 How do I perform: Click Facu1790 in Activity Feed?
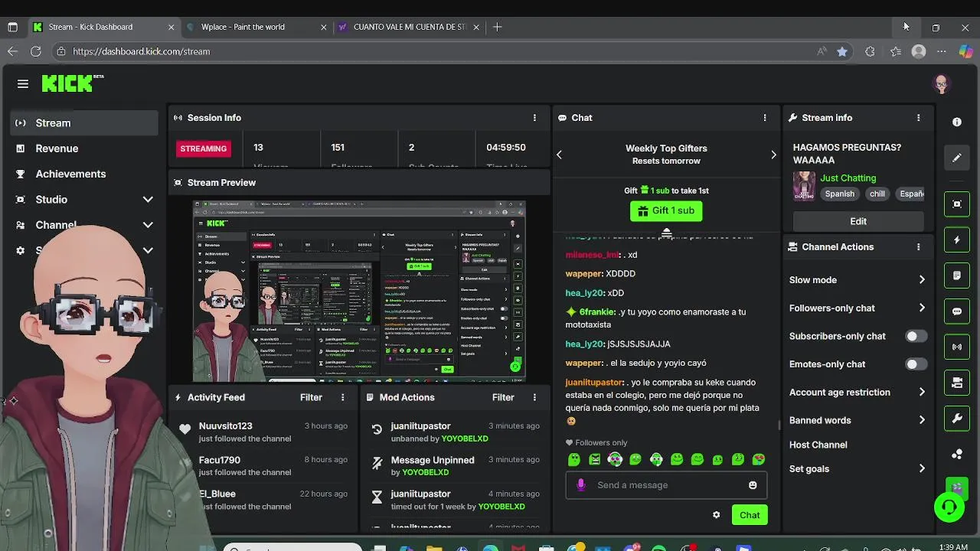point(219,460)
